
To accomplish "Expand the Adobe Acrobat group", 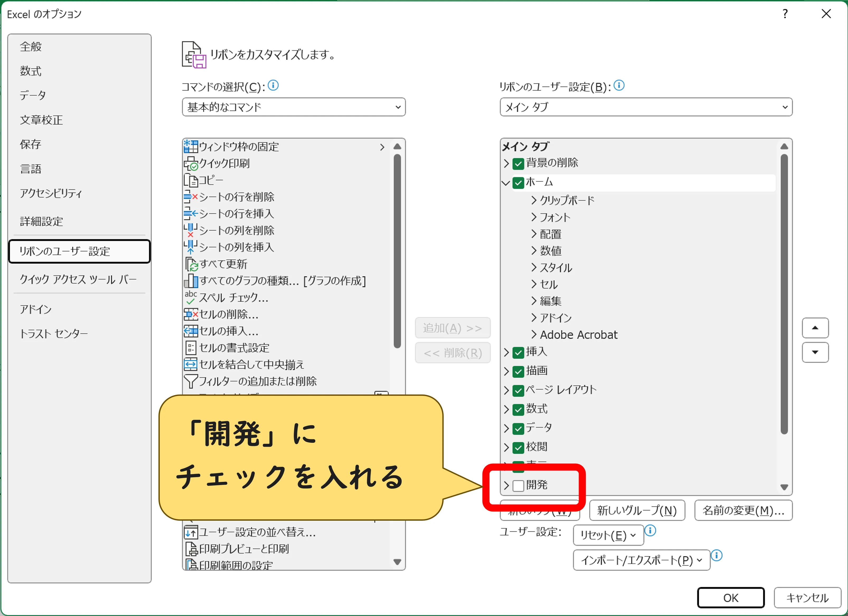I will click(534, 335).
